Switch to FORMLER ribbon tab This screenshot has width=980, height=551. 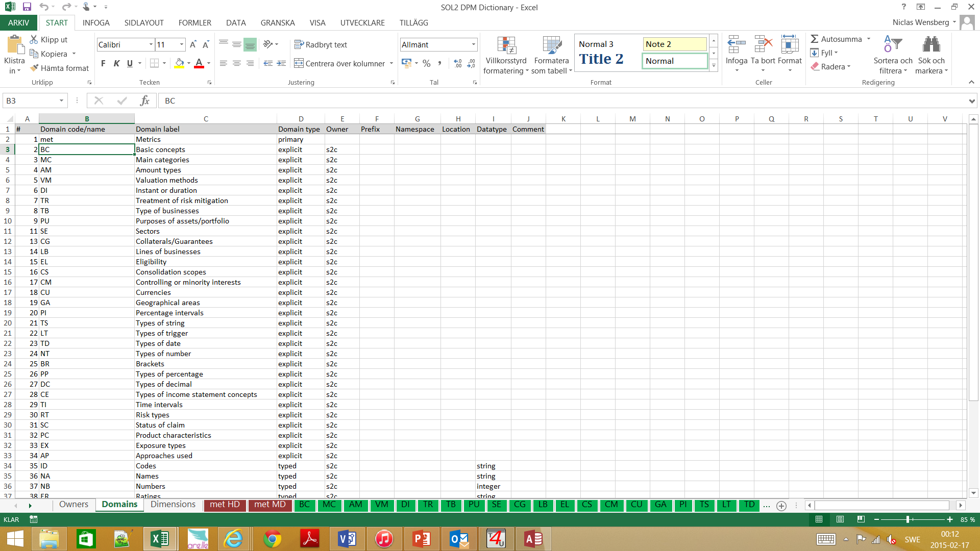coord(195,22)
